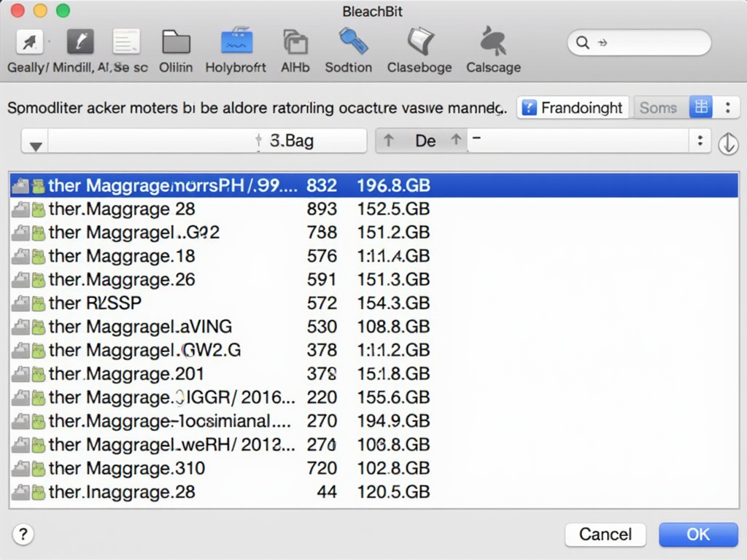The image size is (747, 560).
Task: Select the highlighted ther MaggragemorrsPH row
Action: pos(374,185)
